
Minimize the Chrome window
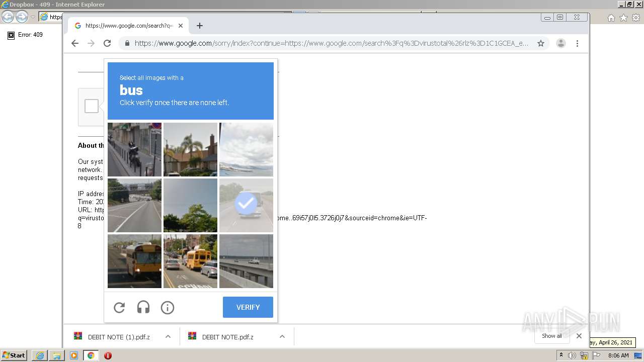pos(547,17)
